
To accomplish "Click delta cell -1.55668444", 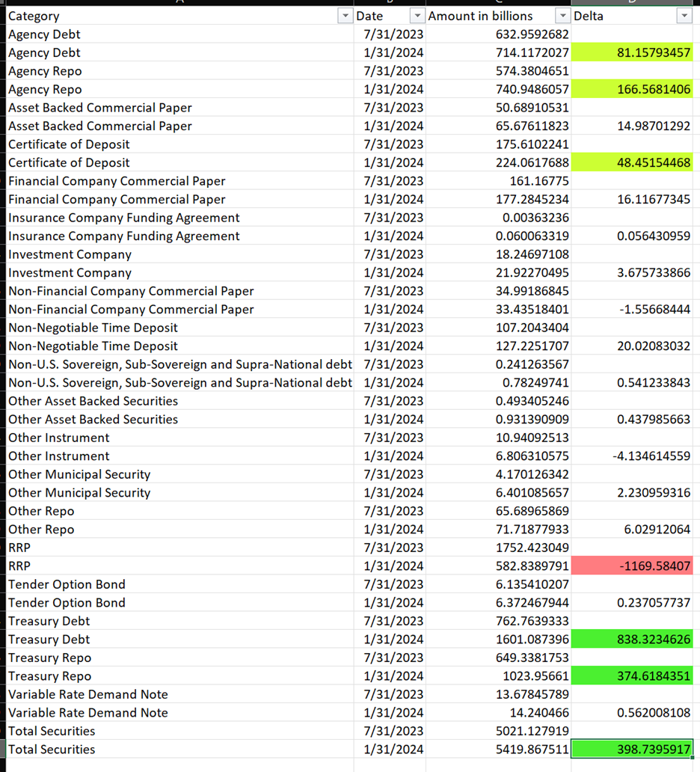I will 632,309.
